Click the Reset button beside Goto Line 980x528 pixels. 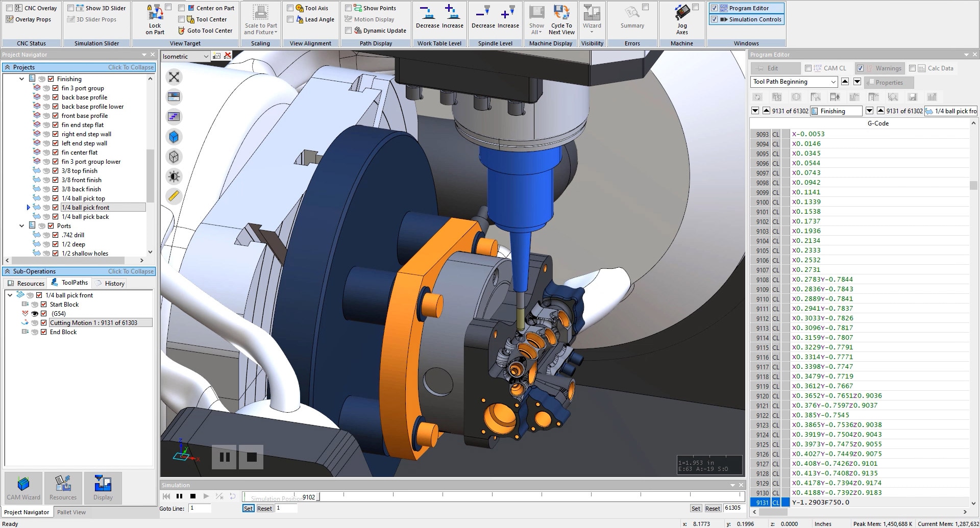click(264, 509)
